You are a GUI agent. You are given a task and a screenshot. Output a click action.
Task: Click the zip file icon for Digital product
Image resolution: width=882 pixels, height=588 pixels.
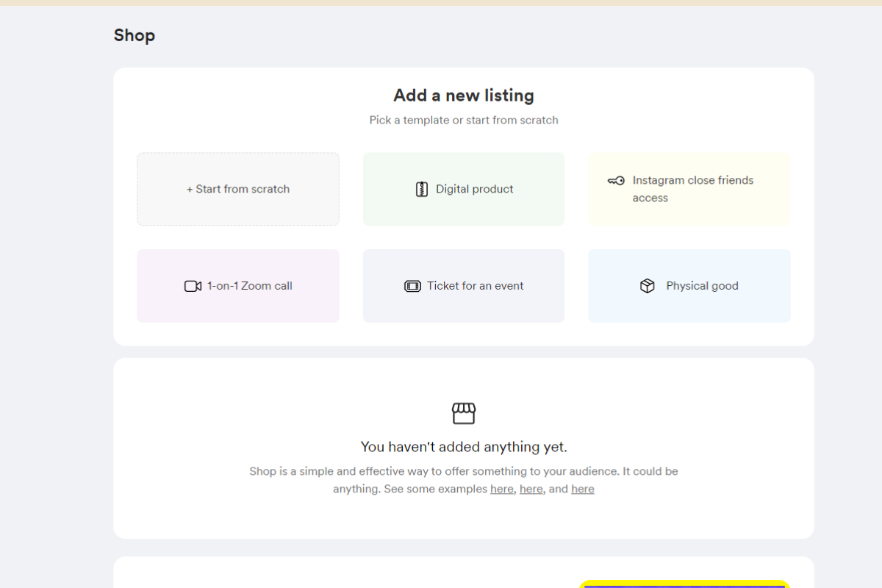(422, 190)
